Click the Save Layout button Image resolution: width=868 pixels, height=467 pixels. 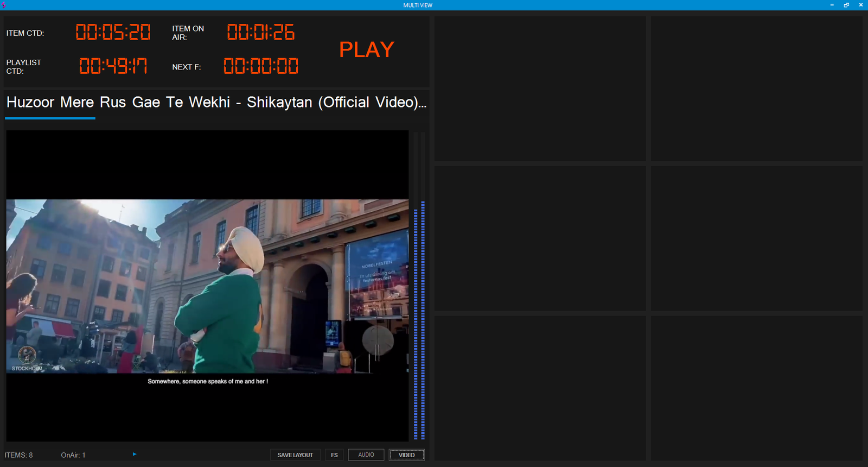pos(295,455)
